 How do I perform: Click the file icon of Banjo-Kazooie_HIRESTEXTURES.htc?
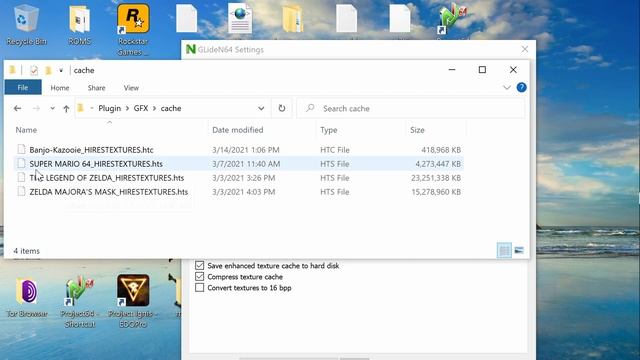click(x=21, y=149)
